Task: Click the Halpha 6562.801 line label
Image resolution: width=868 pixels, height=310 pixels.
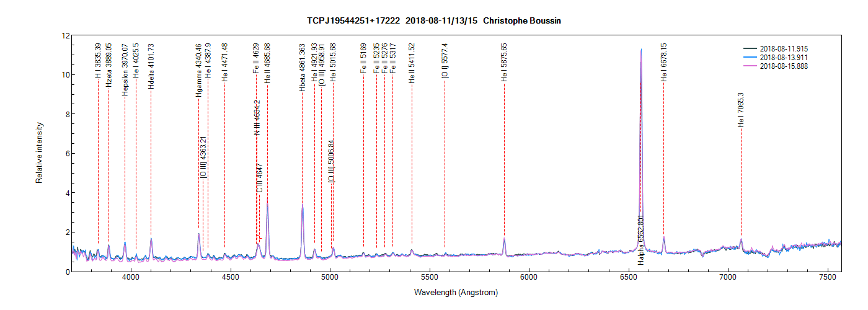Action: point(641,239)
